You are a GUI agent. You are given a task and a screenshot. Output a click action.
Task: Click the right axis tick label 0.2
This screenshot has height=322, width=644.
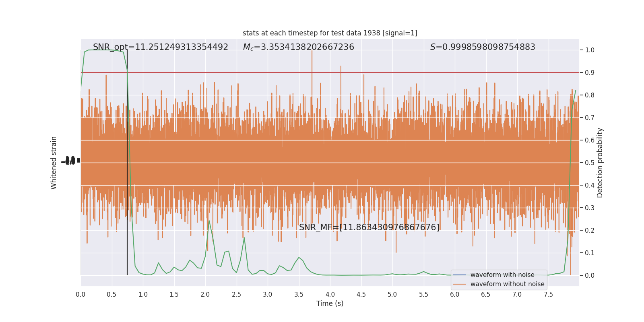point(590,231)
